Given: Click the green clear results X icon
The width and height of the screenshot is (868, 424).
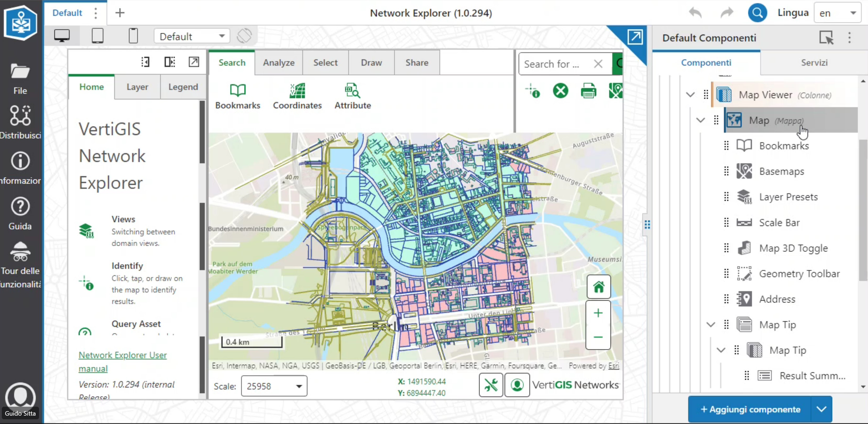Looking at the screenshot, I should [560, 91].
